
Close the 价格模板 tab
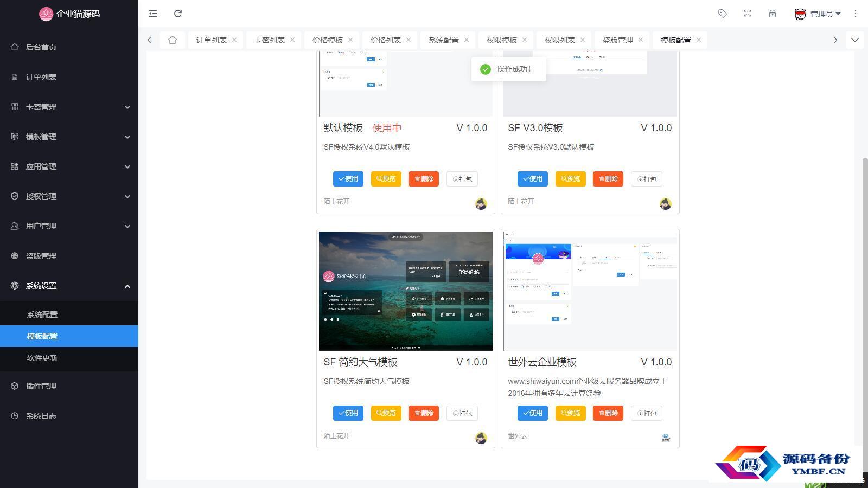pos(350,40)
